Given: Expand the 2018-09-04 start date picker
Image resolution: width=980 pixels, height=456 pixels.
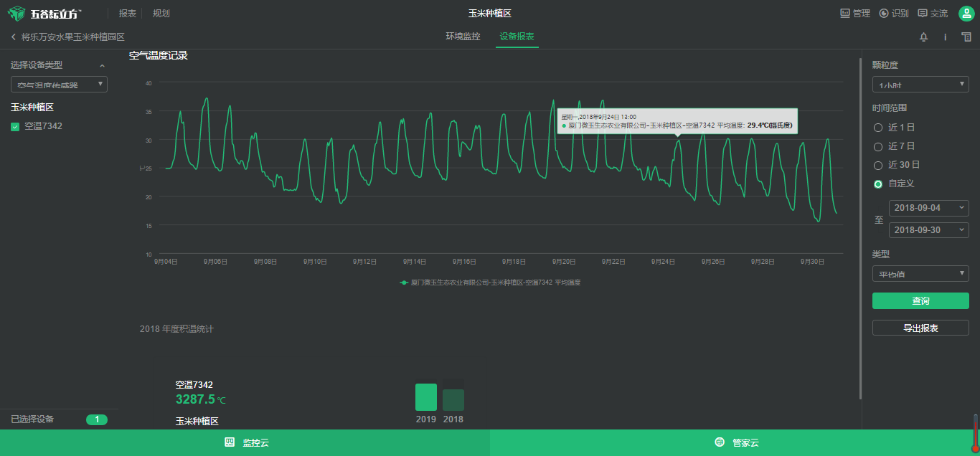Looking at the screenshot, I should [x=928, y=208].
